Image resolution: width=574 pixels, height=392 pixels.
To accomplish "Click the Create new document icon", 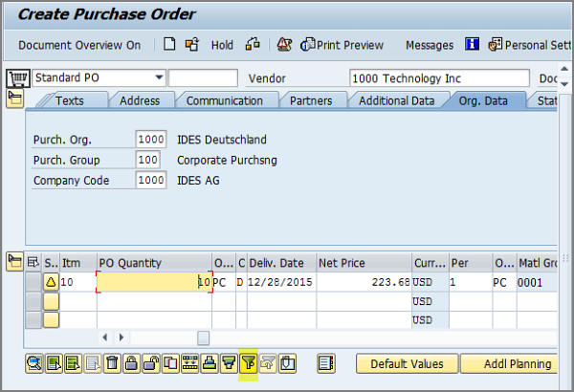I will [169, 45].
